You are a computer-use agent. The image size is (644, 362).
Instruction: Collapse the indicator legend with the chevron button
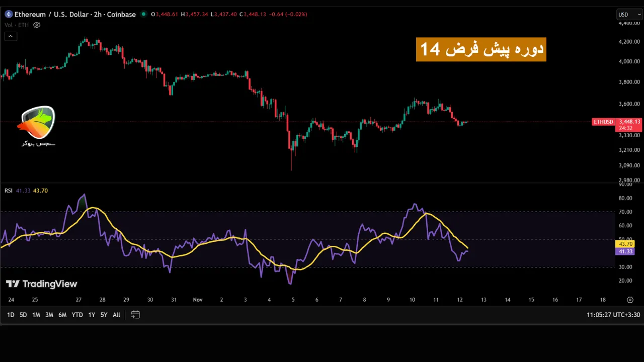point(10,36)
